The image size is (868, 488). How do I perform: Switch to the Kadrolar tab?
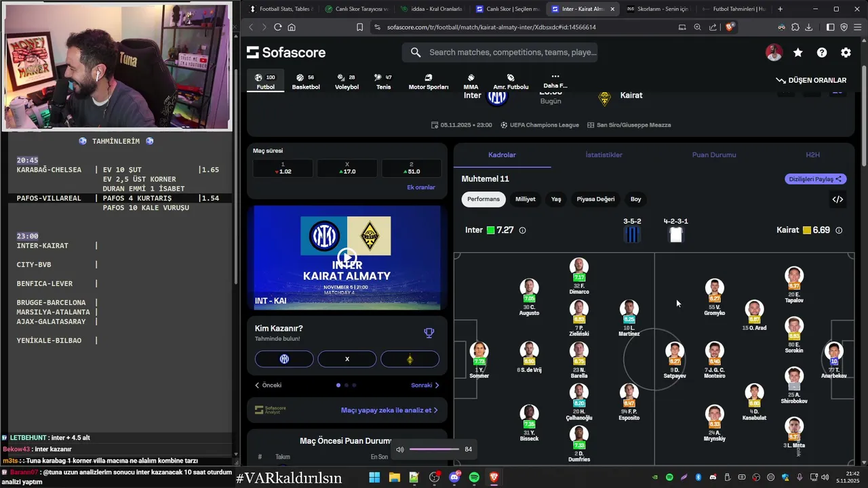click(502, 155)
